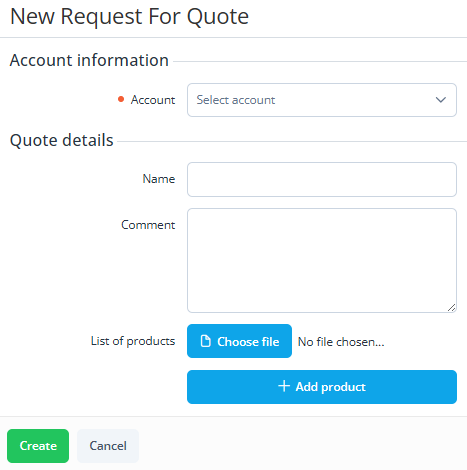This screenshot has height=470, width=467.
Task: Click the document icon on Choose file
Action: (x=206, y=341)
